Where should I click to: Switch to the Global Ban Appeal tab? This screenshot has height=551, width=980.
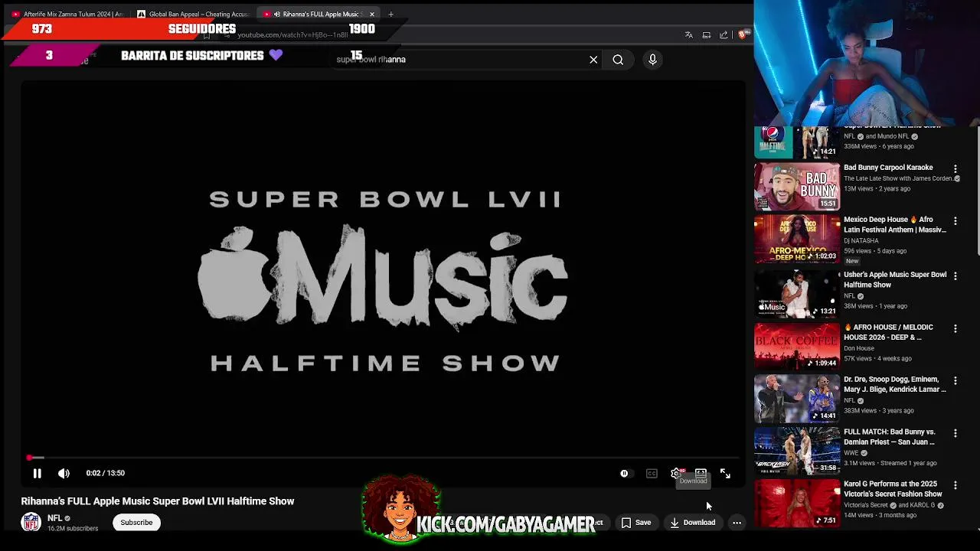(193, 14)
